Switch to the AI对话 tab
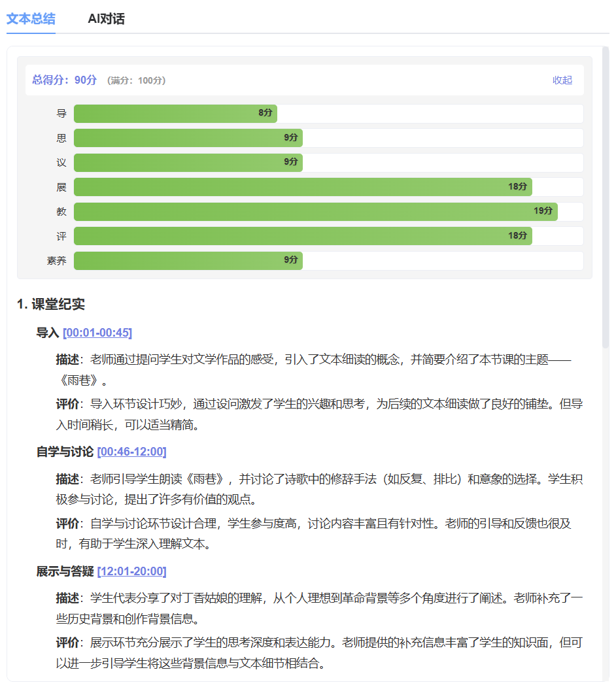This screenshot has width=616, height=689. click(106, 20)
